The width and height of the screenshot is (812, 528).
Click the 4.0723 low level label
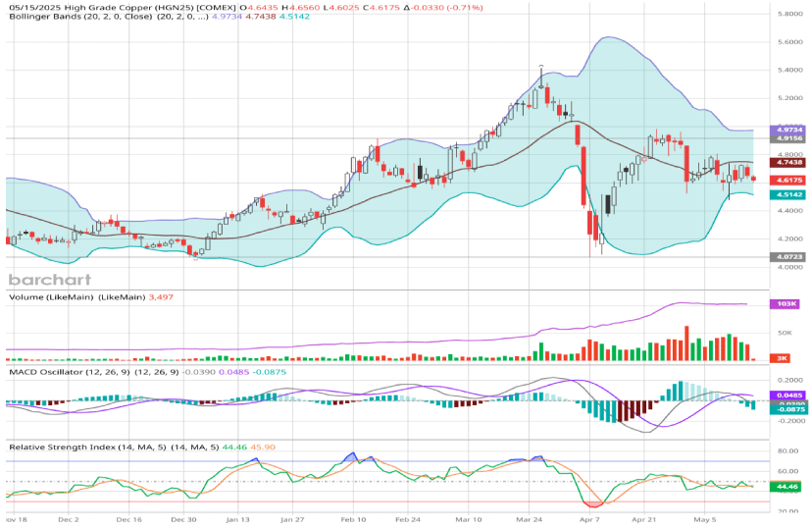pyautogui.click(x=788, y=256)
